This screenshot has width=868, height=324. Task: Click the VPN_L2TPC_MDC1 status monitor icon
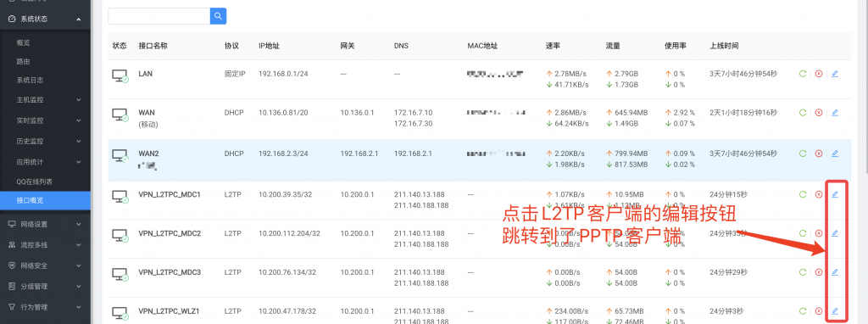pos(120,197)
